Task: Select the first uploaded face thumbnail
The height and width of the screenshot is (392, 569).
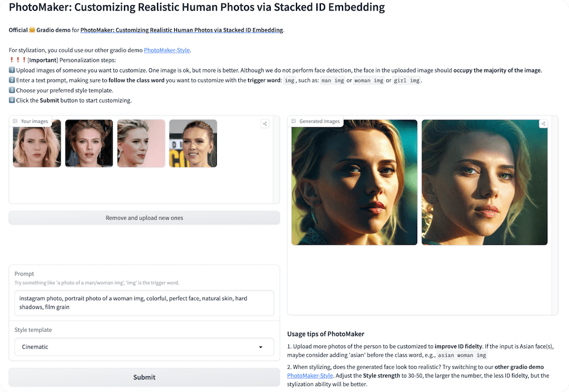Action: 37,143
